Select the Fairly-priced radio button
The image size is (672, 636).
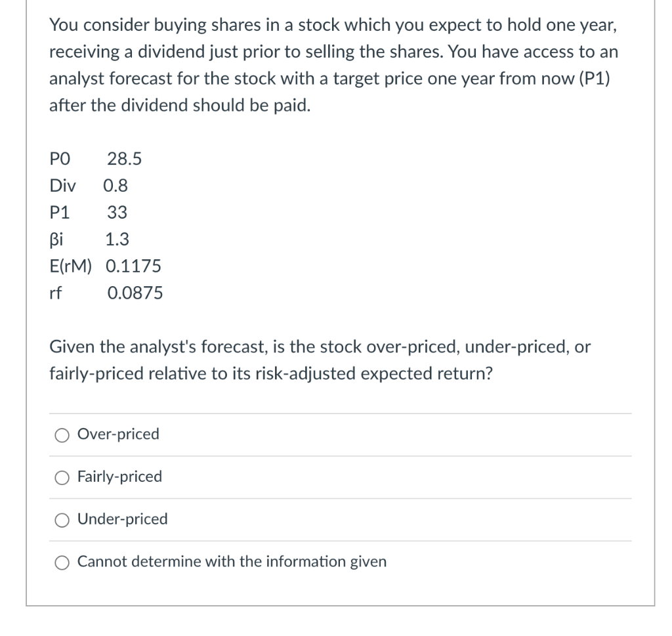coord(62,477)
